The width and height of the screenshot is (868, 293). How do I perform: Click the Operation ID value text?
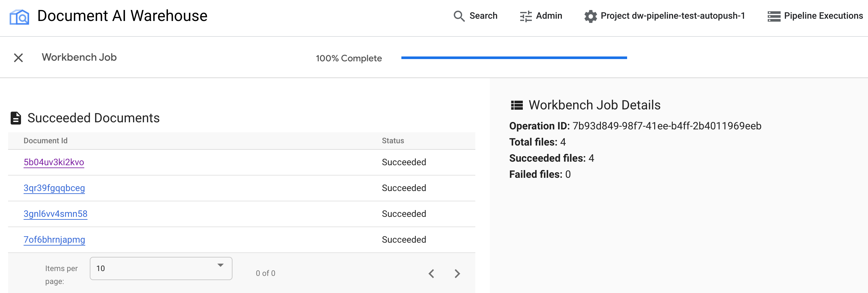pyautogui.click(x=666, y=126)
